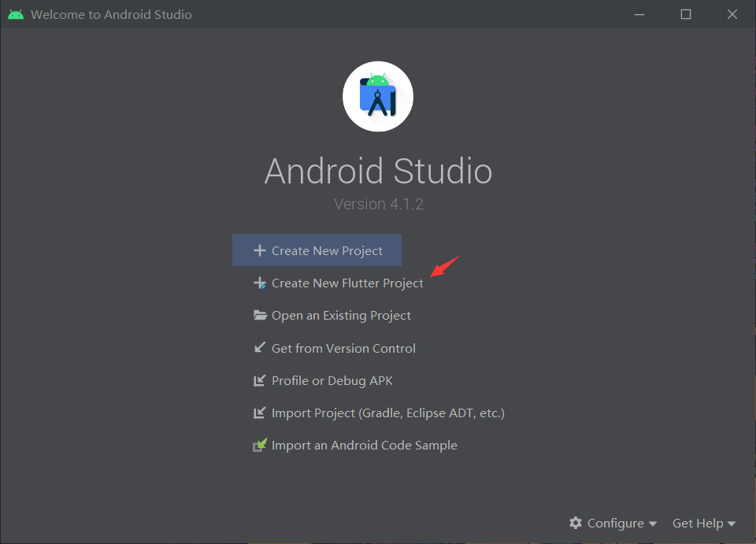
Task: Click the icon beside Profile or Debug APK
Action: tap(259, 381)
